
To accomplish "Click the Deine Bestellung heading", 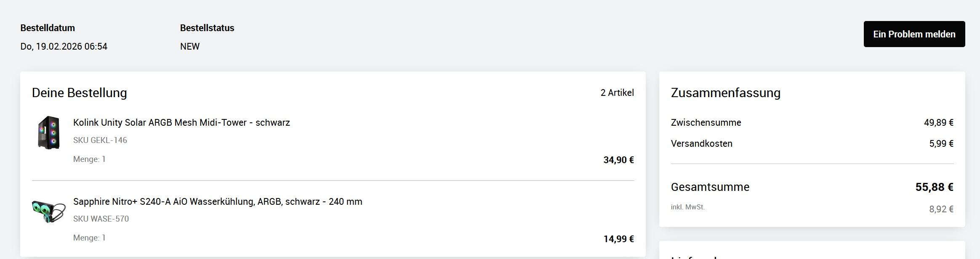I will 80,93.
